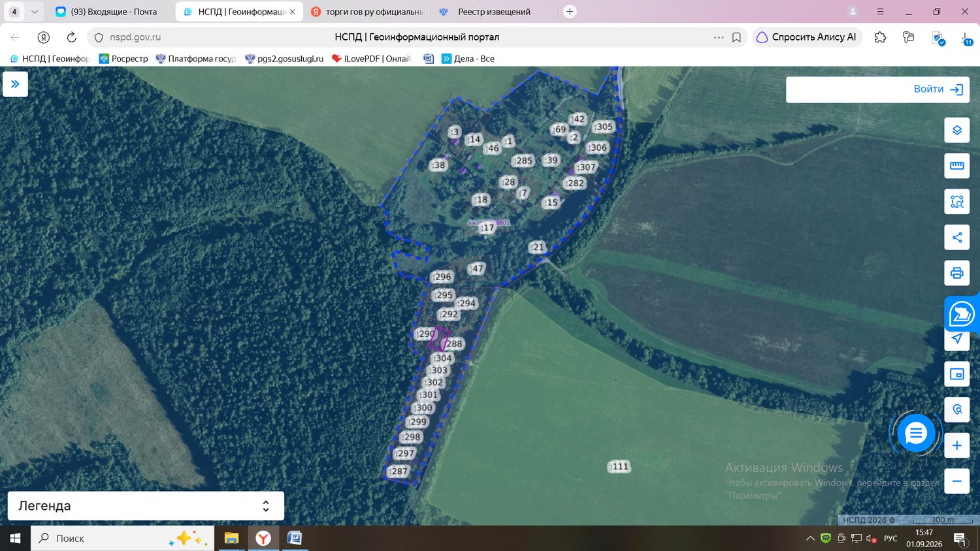Viewport: 980px width, 551px height.
Task: Open the map assistant side tab icon
Action: point(961,314)
